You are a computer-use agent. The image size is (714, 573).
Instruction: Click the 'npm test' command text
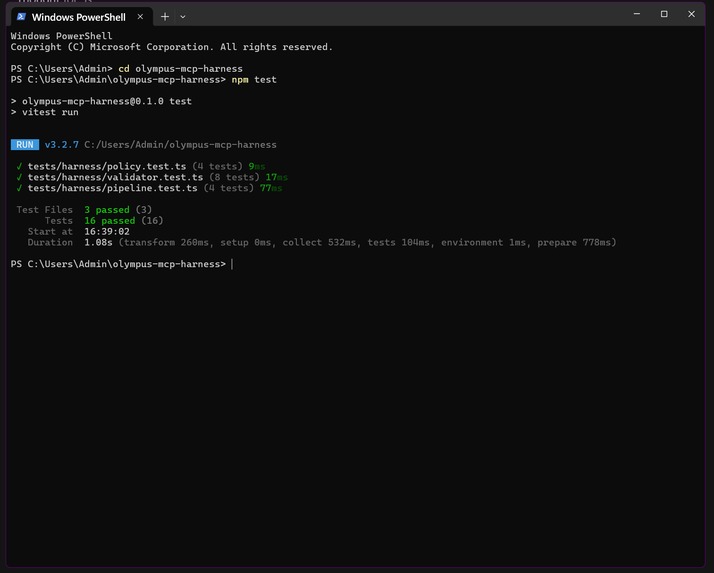(254, 80)
